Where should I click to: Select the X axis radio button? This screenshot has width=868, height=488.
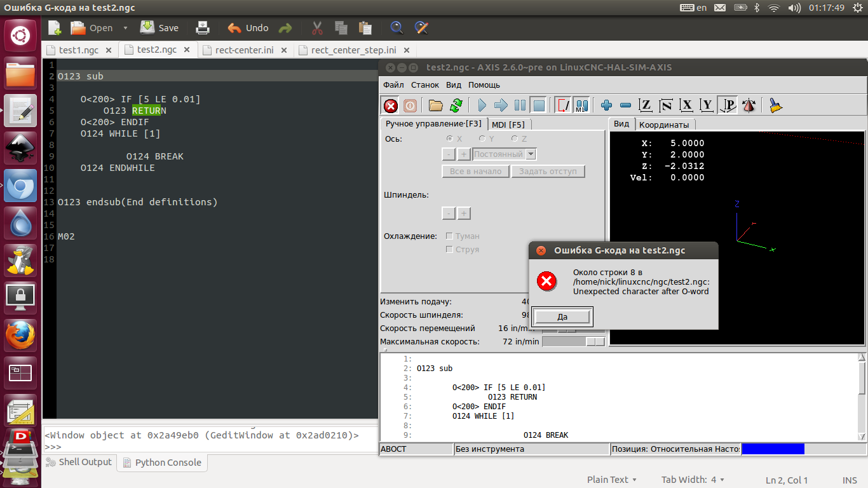(x=450, y=139)
